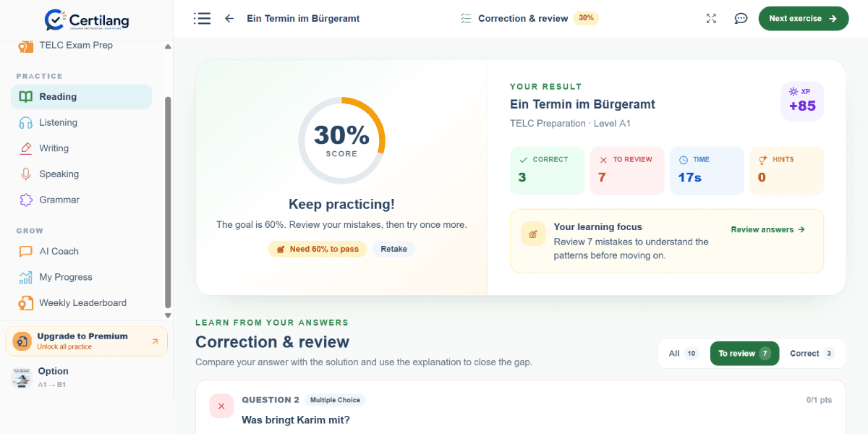
Task: Click the Speaking microphone icon
Action: tap(26, 174)
